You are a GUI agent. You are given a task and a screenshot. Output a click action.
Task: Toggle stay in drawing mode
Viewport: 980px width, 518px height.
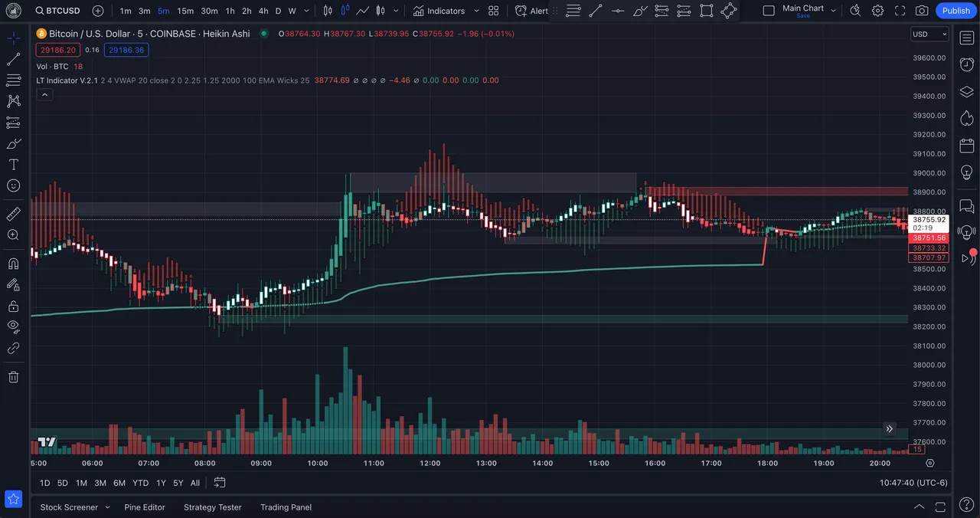click(x=14, y=284)
